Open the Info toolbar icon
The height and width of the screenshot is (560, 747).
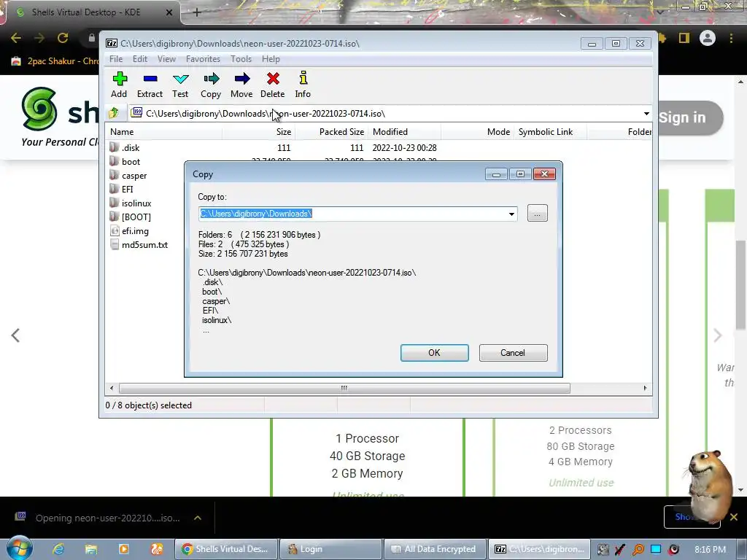point(303,85)
